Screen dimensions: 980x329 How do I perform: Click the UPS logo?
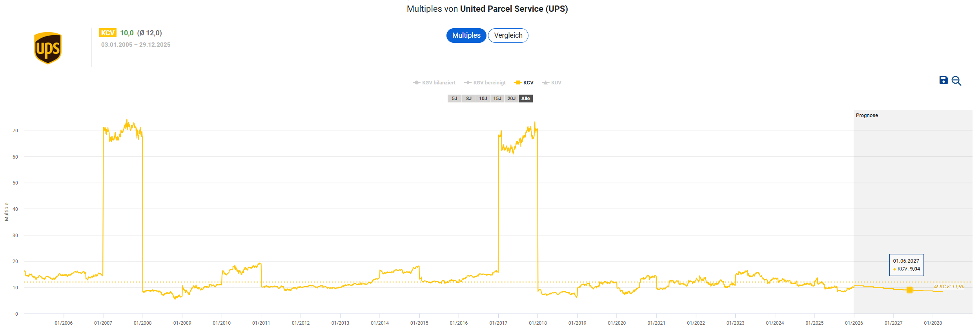[48, 48]
